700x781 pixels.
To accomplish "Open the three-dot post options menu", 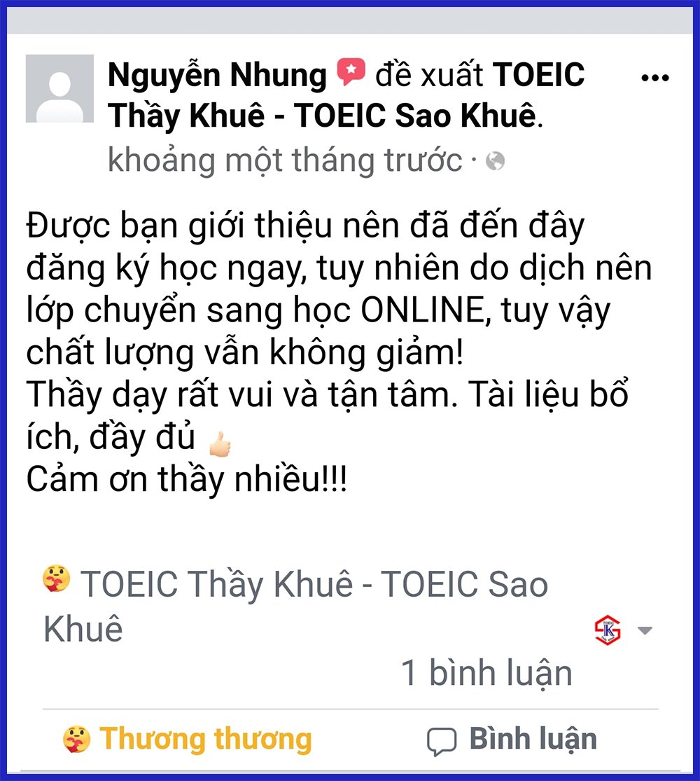I will click(654, 78).
